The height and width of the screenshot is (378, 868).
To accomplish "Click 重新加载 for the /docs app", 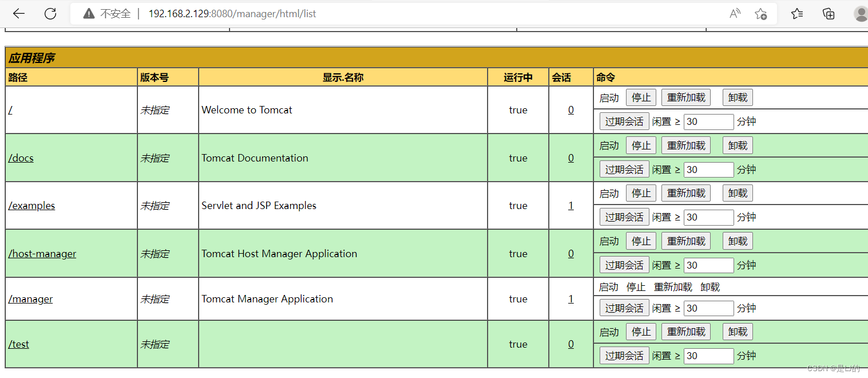I will pyautogui.click(x=686, y=145).
